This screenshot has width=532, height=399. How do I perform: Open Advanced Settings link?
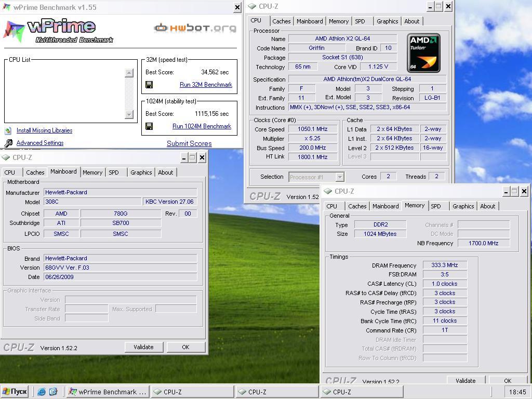coord(40,143)
